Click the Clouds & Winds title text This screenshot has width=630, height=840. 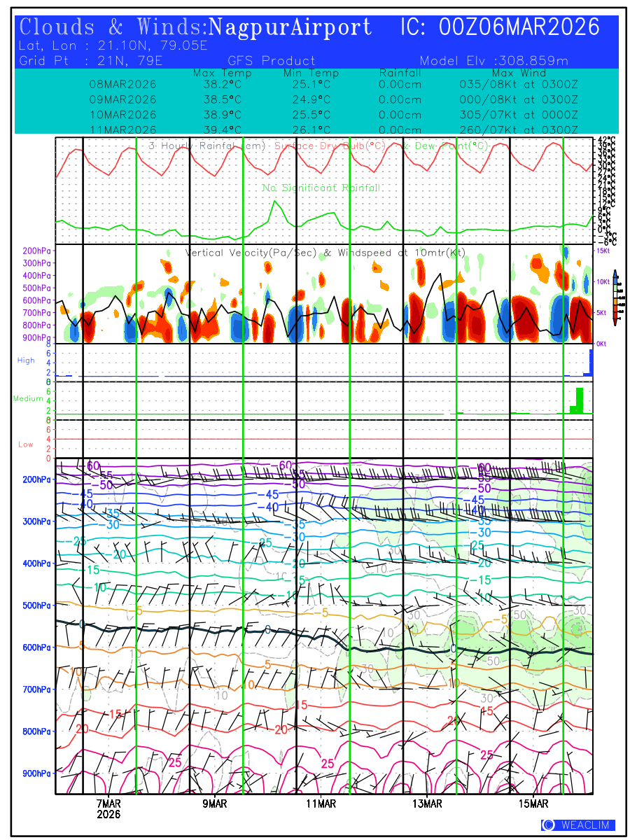112,28
